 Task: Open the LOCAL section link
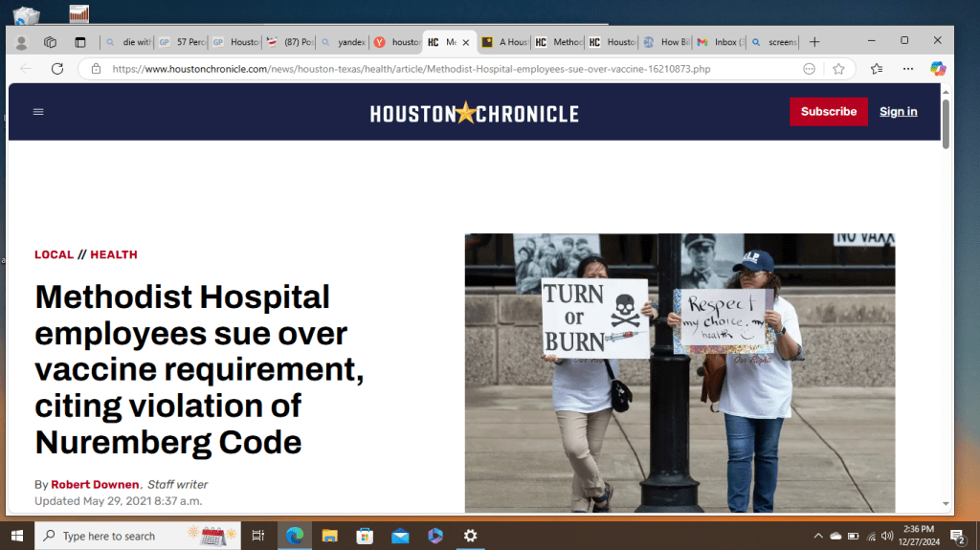[54, 254]
